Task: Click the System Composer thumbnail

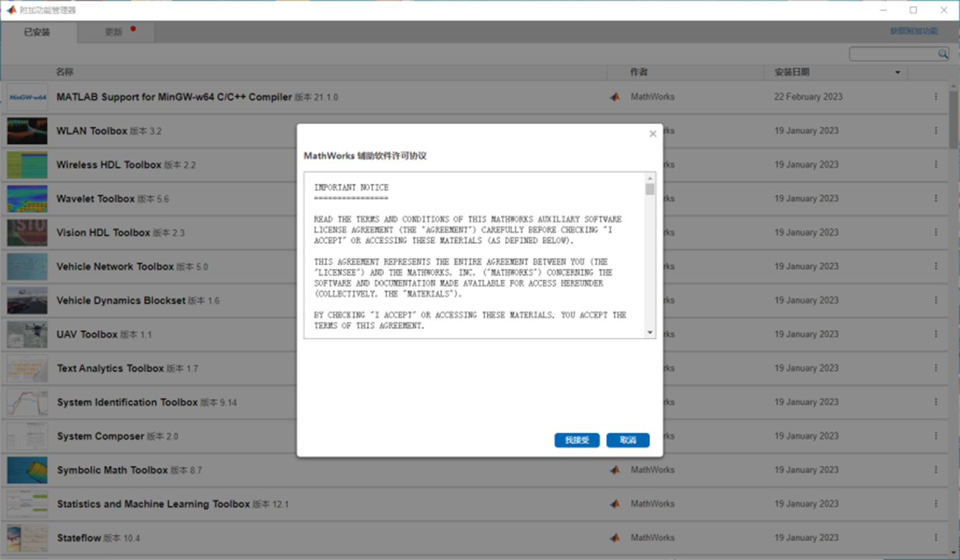Action: click(27, 436)
